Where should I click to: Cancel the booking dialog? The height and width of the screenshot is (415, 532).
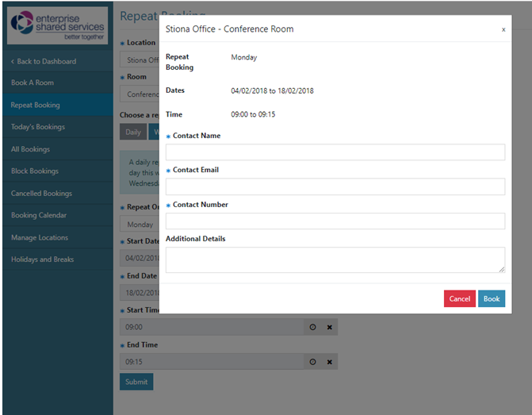460,298
